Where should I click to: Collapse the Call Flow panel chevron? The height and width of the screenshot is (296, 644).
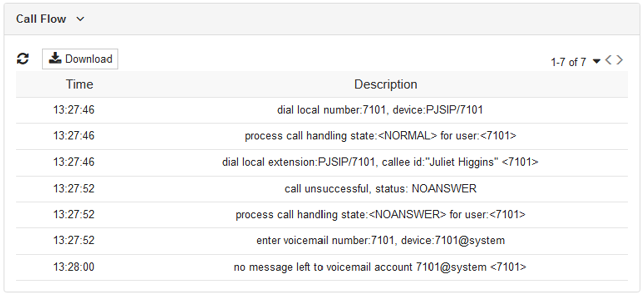80,19
